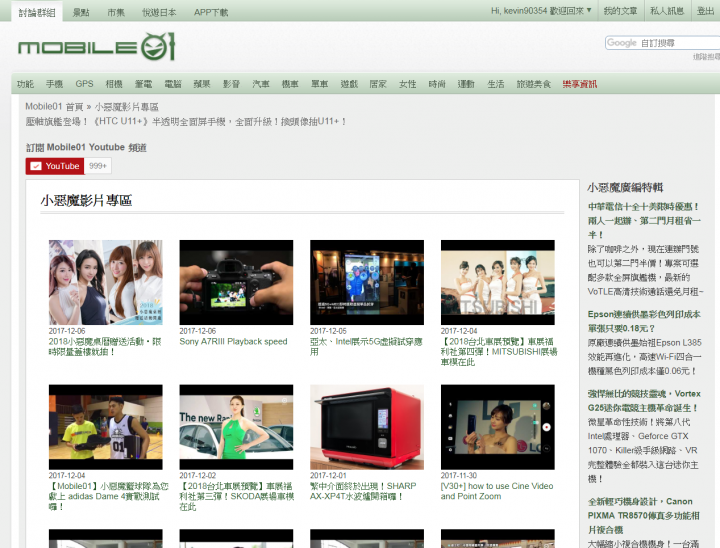Click the MITSUBISHI展場車模在此 title link

click(499, 352)
